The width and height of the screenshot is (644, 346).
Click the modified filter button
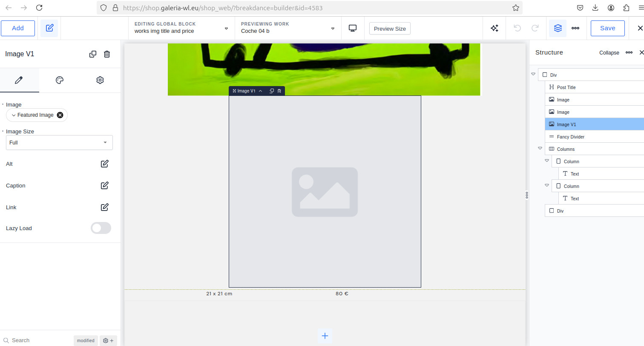(86, 340)
